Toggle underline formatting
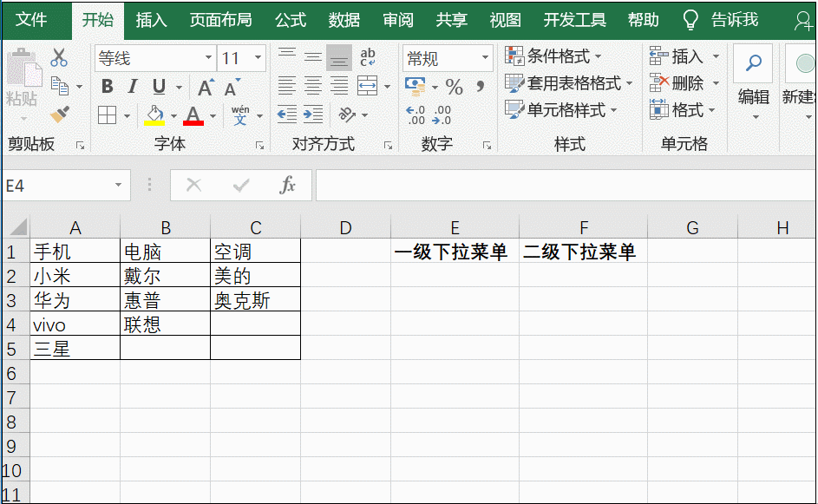This screenshot has width=818, height=504. click(159, 86)
